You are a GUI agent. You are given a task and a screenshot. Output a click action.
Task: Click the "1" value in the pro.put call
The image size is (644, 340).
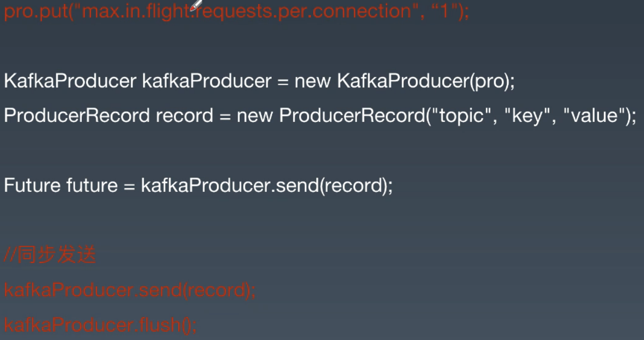click(445, 11)
